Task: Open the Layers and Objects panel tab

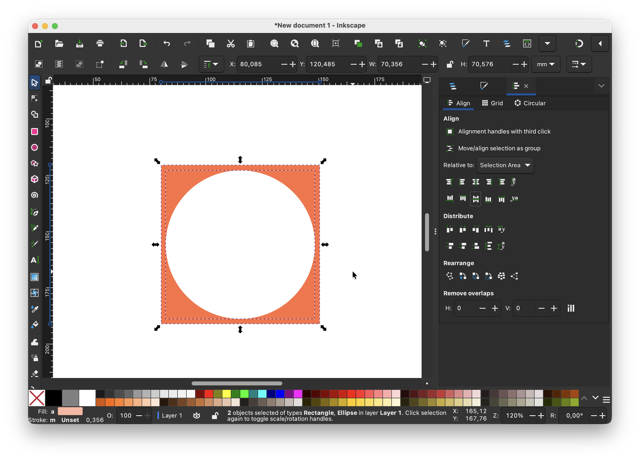Action: [453, 86]
